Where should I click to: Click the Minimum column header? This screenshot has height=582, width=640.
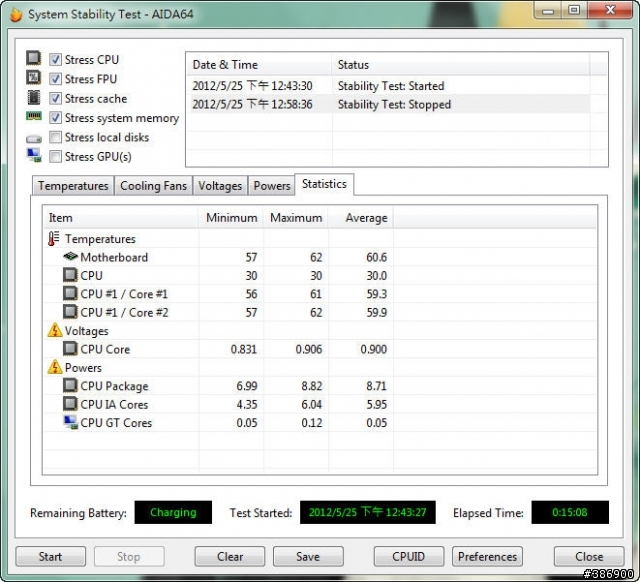point(231,218)
